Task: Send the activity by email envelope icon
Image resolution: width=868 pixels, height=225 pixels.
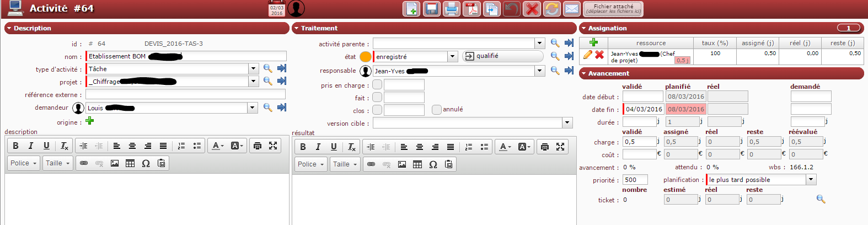Action: pos(572,9)
